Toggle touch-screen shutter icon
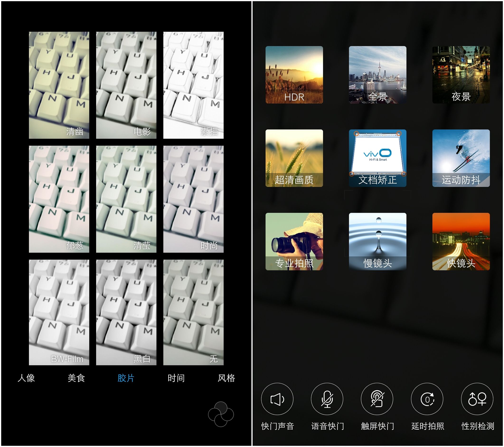This screenshot has height=447, width=504. 377,399
